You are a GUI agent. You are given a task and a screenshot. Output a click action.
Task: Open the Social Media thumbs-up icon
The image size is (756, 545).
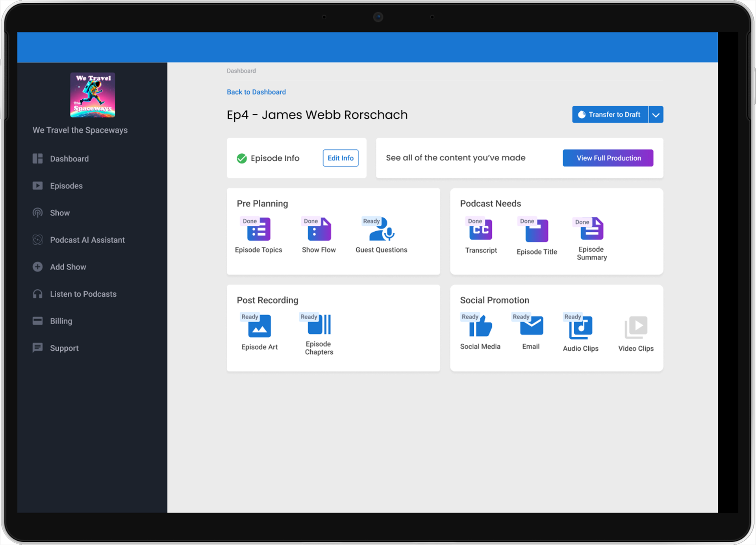(x=480, y=326)
